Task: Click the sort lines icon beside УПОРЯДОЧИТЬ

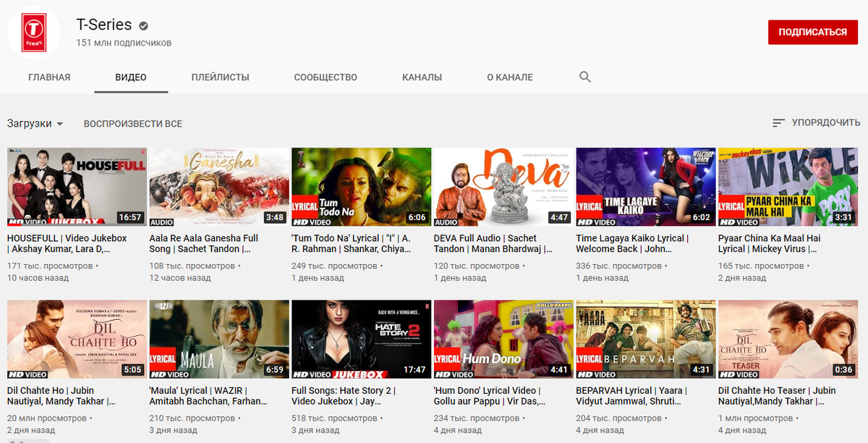Action: (778, 123)
